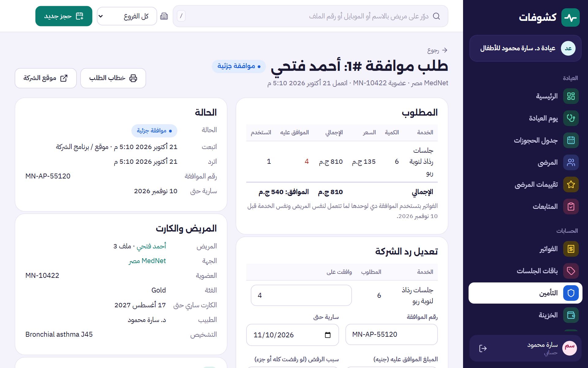This screenshot has width=588, height=368.
Task: Open باقات الجلسات tag icon
Action: [x=571, y=271]
